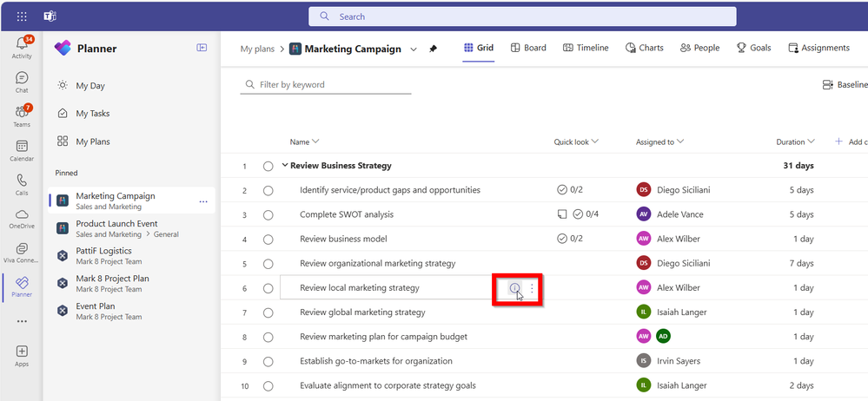Open the Marketing Campaign plan dropdown chevron
The height and width of the screenshot is (401, 868).
tap(414, 49)
